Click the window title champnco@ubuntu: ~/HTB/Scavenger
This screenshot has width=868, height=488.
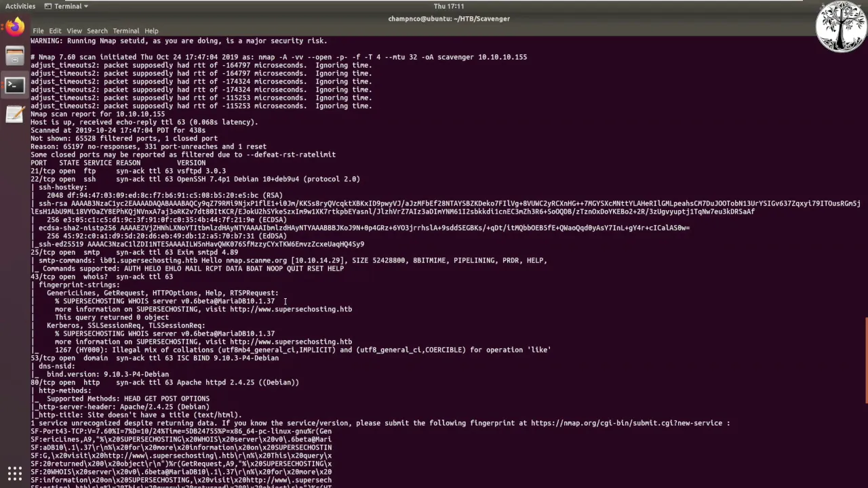tap(449, 18)
